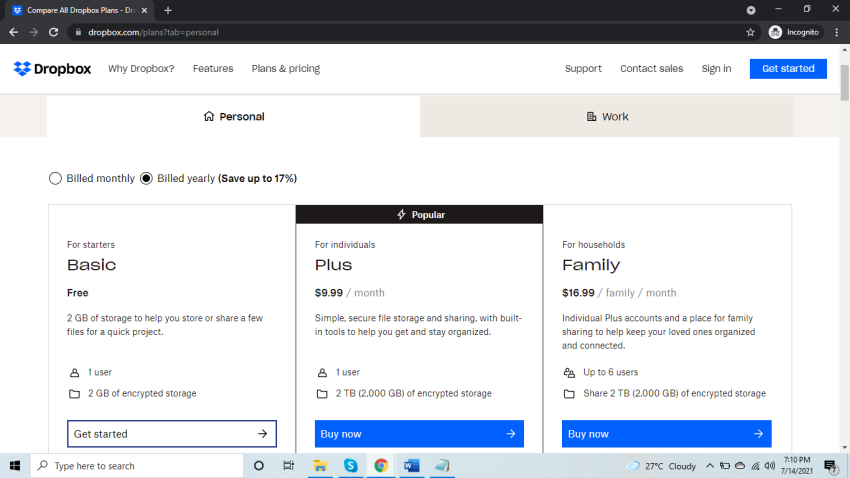Show hidden tray icons chevron

pyautogui.click(x=710, y=466)
